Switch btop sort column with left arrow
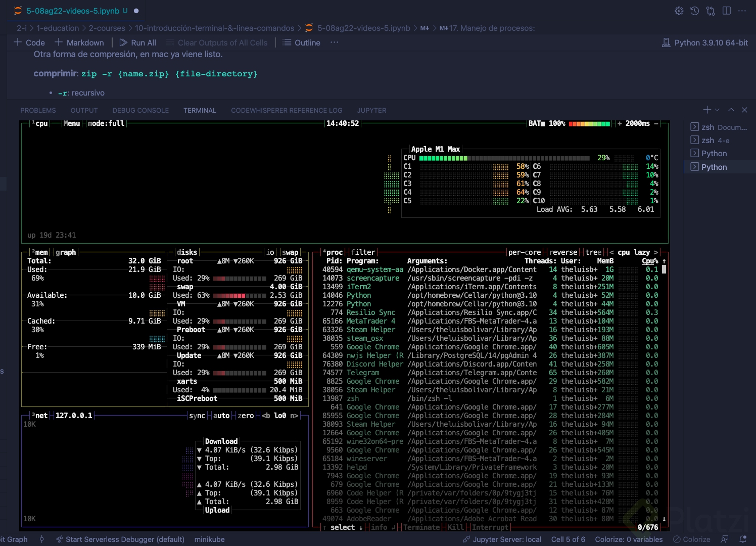This screenshot has height=546, width=756. (x=611, y=252)
